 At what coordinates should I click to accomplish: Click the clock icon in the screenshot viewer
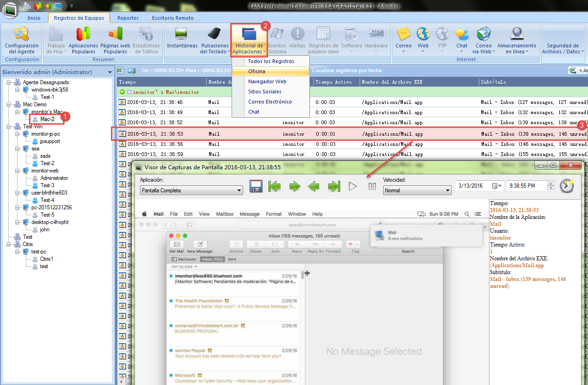pos(567,186)
